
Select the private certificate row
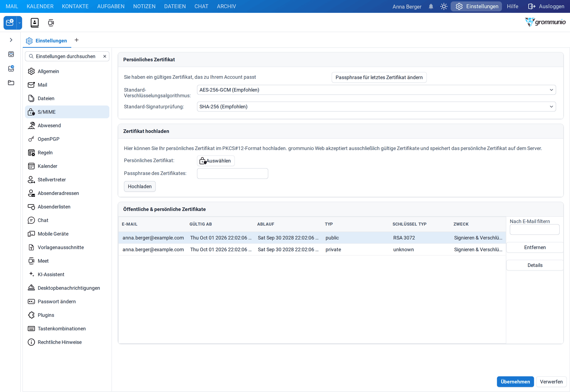click(x=312, y=249)
